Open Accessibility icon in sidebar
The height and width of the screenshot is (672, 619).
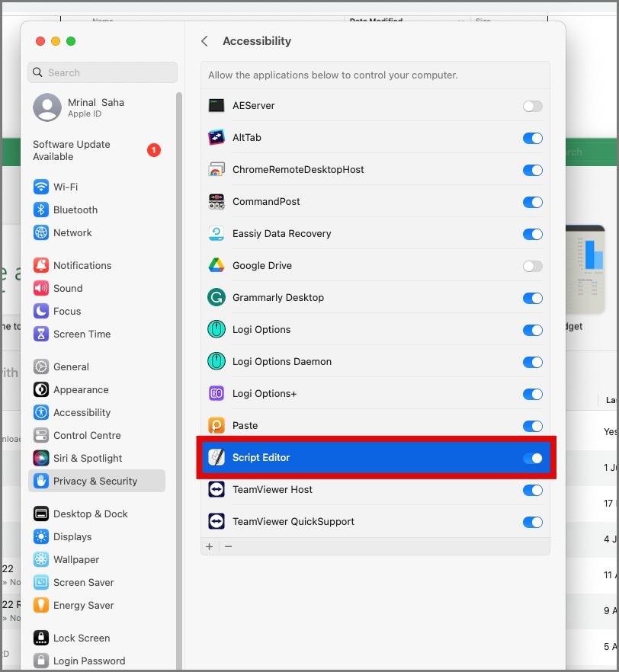[40, 412]
